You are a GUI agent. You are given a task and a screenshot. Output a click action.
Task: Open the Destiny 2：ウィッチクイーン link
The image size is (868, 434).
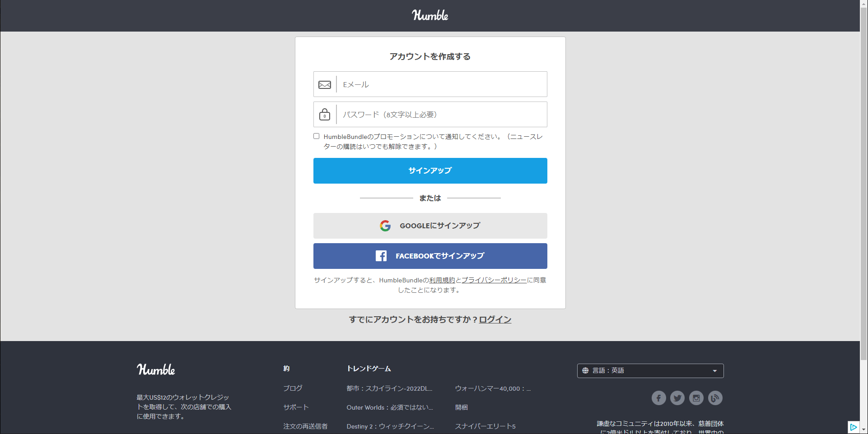pos(390,426)
